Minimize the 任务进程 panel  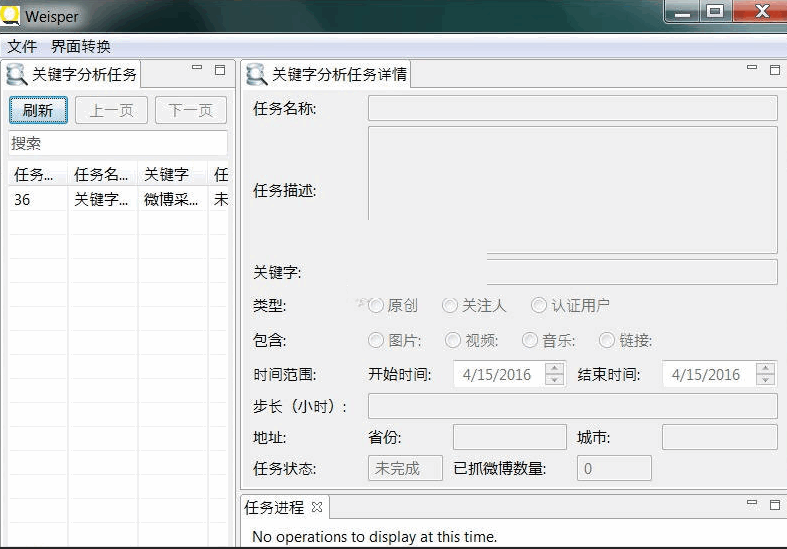752,502
